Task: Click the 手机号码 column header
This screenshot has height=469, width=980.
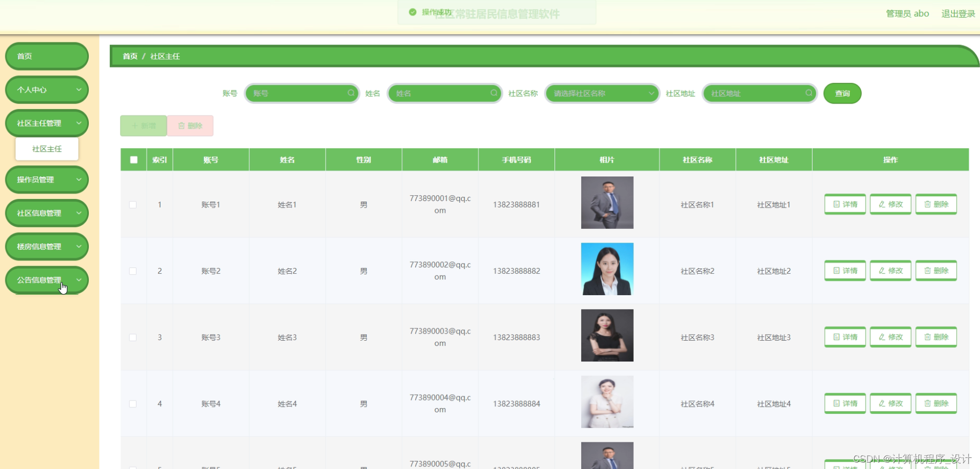Action: coord(516,160)
